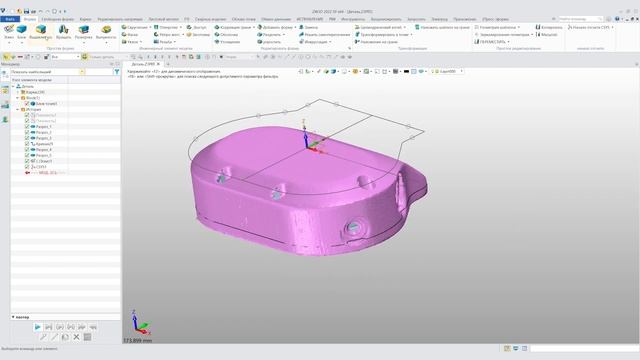This screenshot has height=360, width=640.
Task: Click the green bottom manager sidebar icon
Action: click(x=5, y=120)
